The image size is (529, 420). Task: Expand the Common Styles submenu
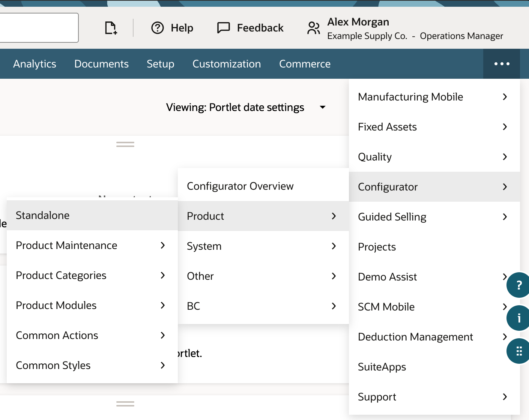92,365
